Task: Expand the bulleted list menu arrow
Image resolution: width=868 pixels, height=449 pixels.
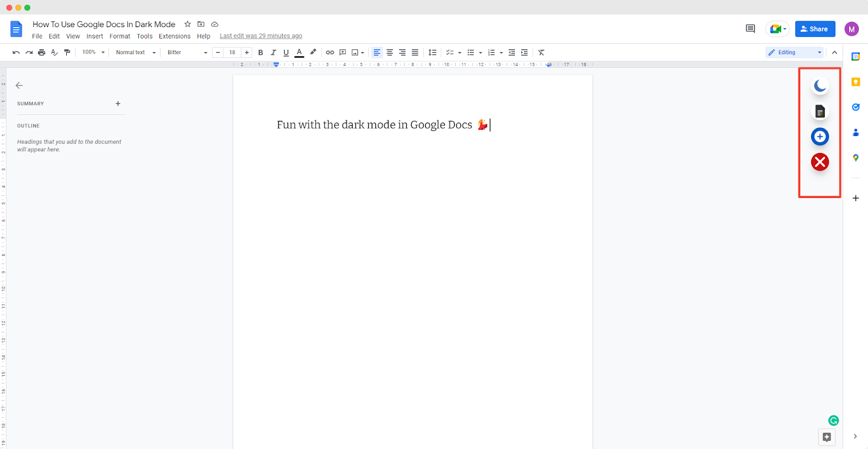Action: tap(481, 53)
